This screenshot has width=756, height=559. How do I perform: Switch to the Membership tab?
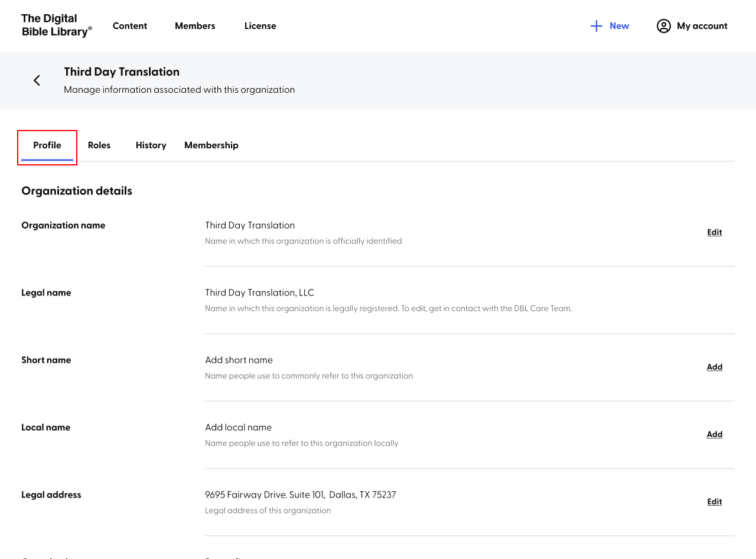click(x=211, y=145)
